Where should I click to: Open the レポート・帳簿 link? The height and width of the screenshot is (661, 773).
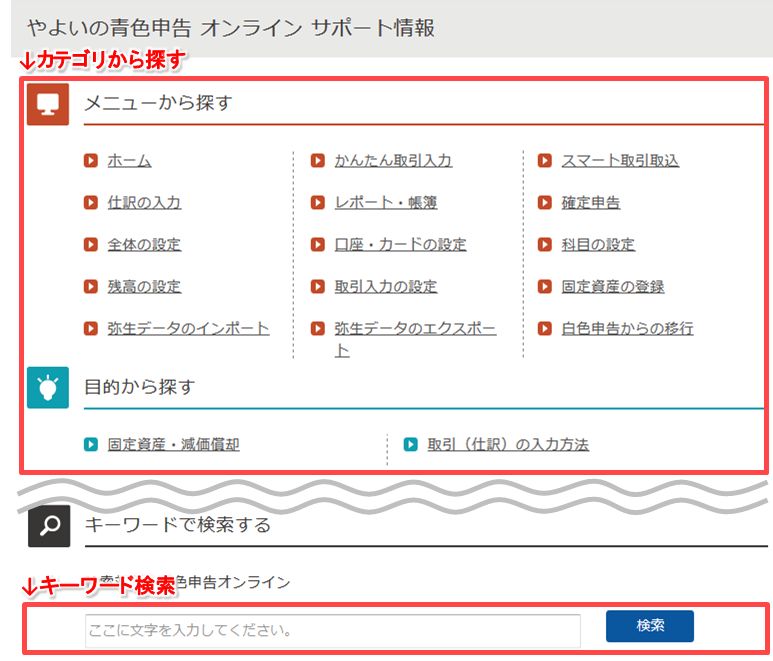pos(386,203)
